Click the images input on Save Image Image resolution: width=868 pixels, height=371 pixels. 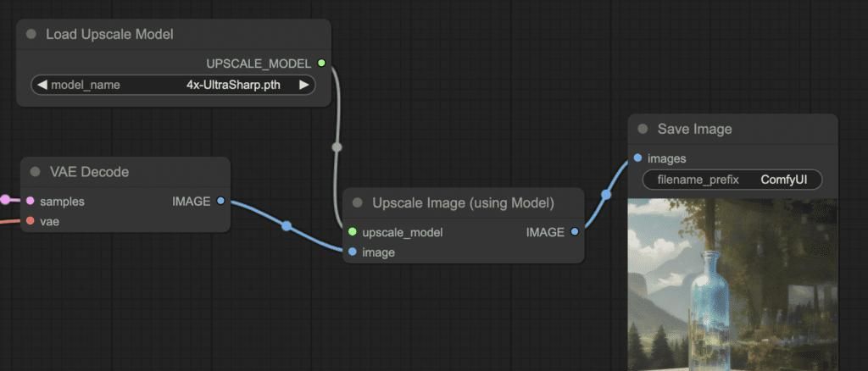click(637, 158)
